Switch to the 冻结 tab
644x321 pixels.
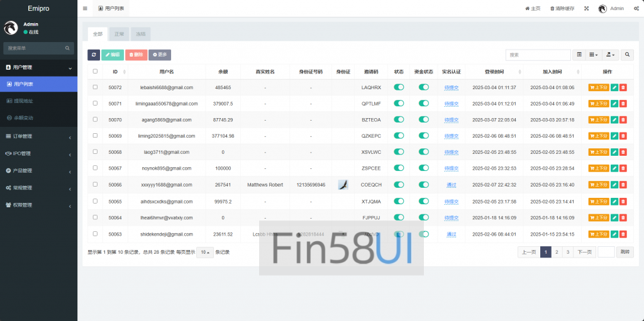tap(141, 34)
